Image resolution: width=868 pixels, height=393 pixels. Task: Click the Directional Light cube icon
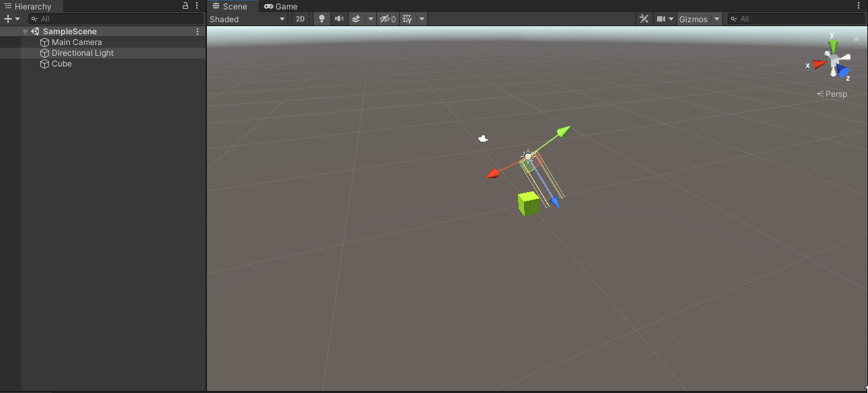click(x=45, y=53)
